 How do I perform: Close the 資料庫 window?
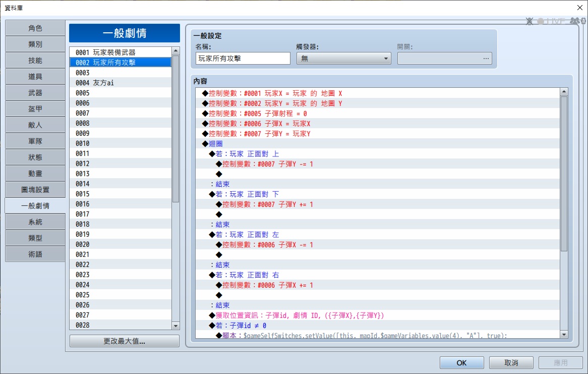579,8
